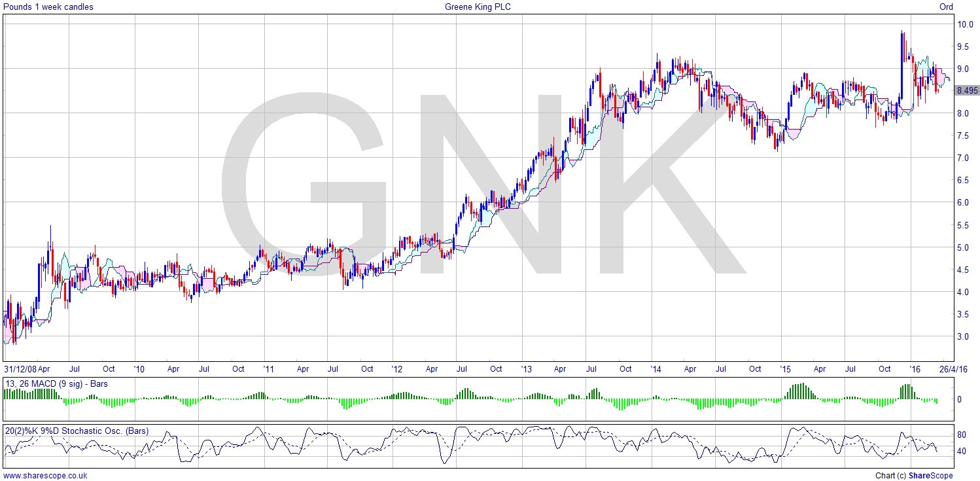The height and width of the screenshot is (481, 980).
Task: Select the Stochastic Osc. indicator label
Action: 77,431
